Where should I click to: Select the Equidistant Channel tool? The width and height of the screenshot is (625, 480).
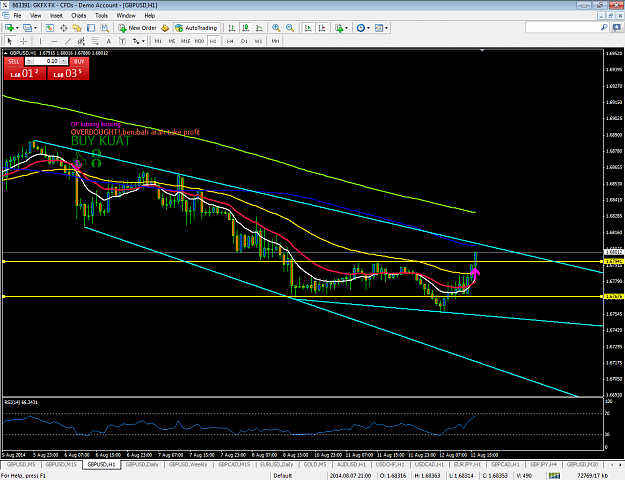tap(81, 41)
